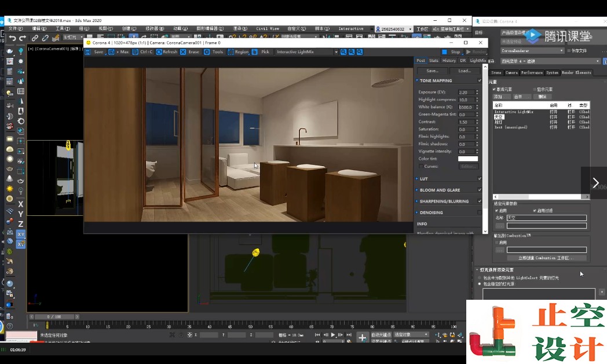Click the 0 / 100 time slider
The image size is (607, 364).
pyautogui.click(x=54, y=317)
